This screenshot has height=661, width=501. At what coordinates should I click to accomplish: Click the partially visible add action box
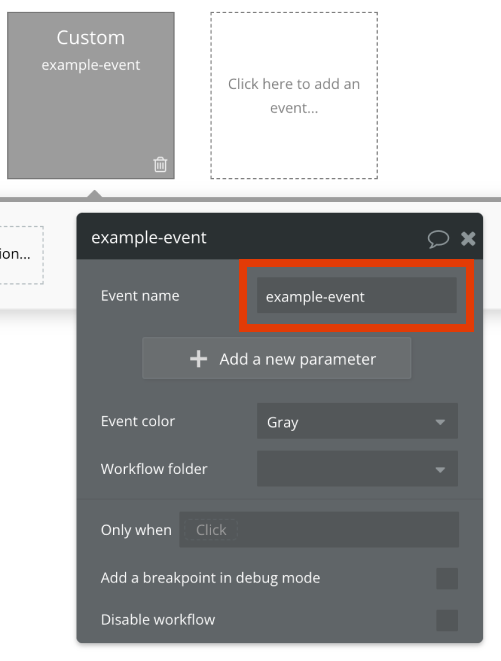point(22,255)
